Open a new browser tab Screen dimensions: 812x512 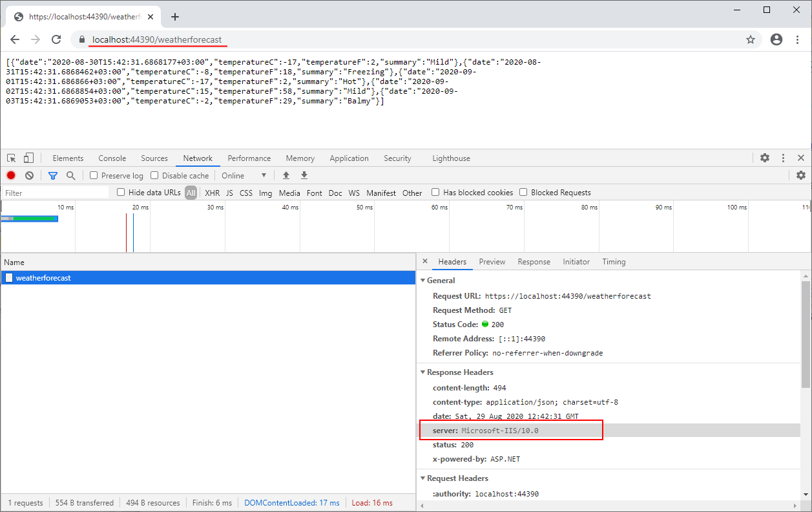(174, 17)
